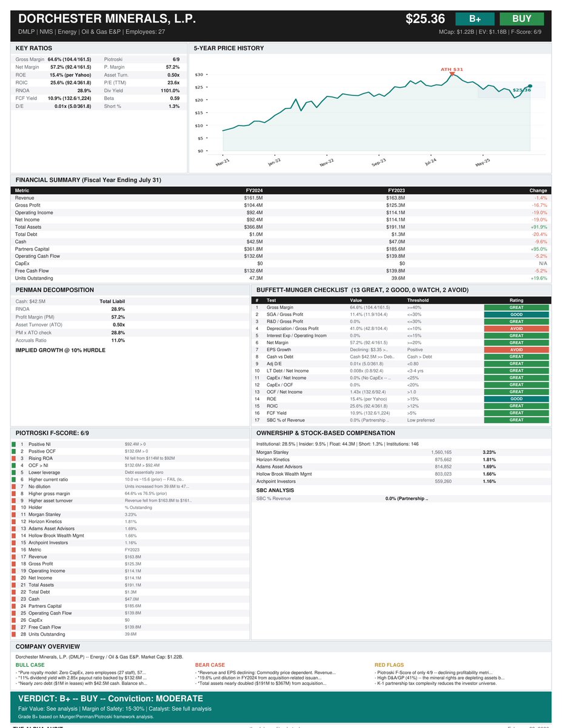This screenshot has width=562, height=728.
Task: Select the COMPANY OVERVIEW section header
Action: point(47,647)
